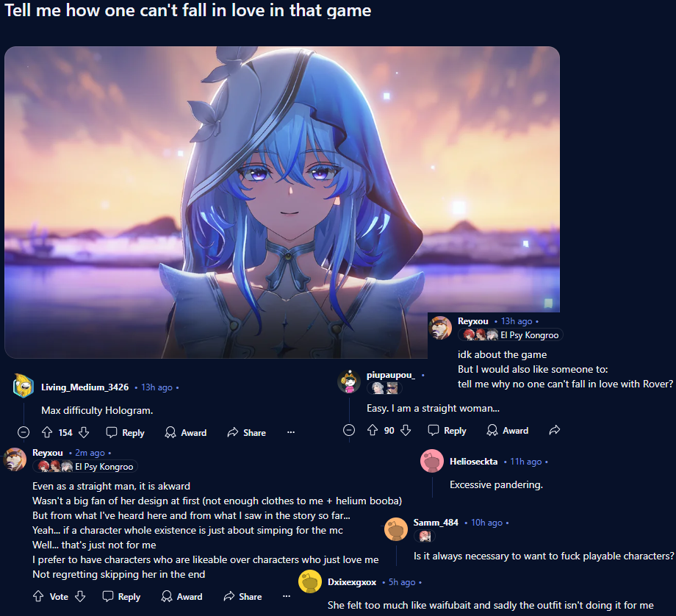Click share arrow on piupaupou_'s comment
The width and height of the screenshot is (676, 616).
click(555, 430)
